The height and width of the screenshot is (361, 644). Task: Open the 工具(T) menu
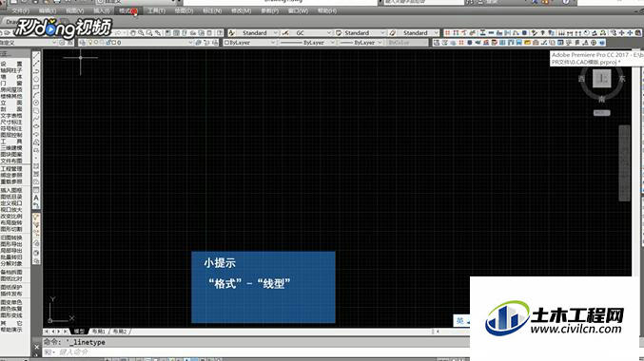pyautogui.click(x=156, y=10)
